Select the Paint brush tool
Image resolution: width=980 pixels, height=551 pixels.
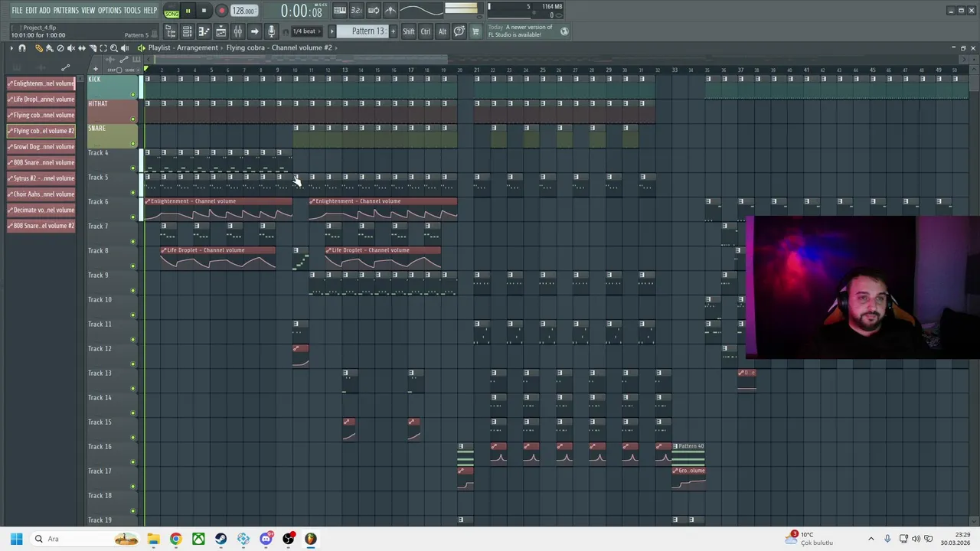50,48
